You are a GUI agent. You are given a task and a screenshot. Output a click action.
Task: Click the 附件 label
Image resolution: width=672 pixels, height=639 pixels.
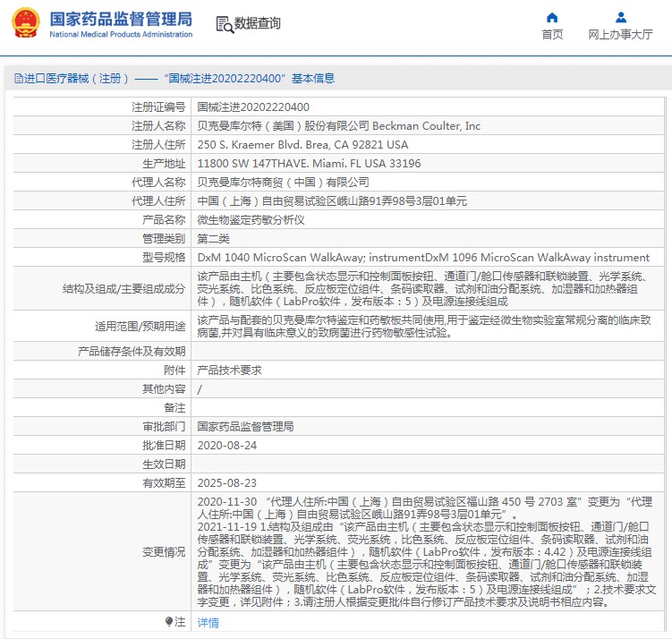pos(174,371)
